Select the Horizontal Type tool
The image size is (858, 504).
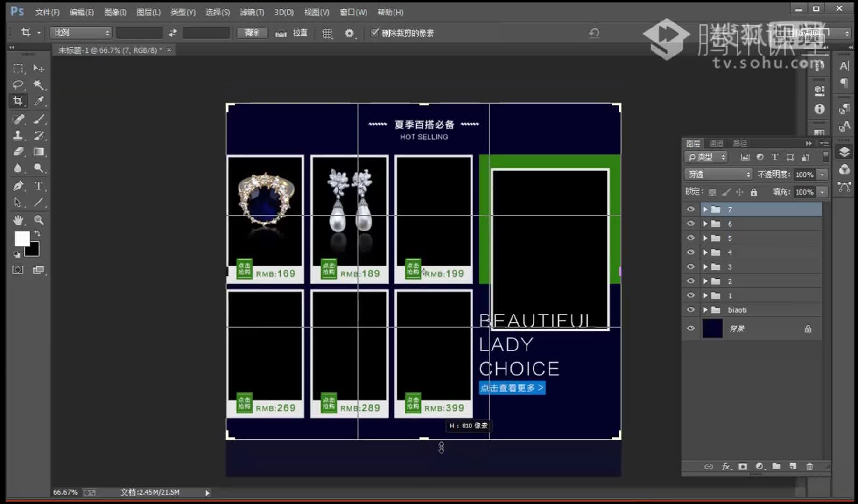[39, 186]
